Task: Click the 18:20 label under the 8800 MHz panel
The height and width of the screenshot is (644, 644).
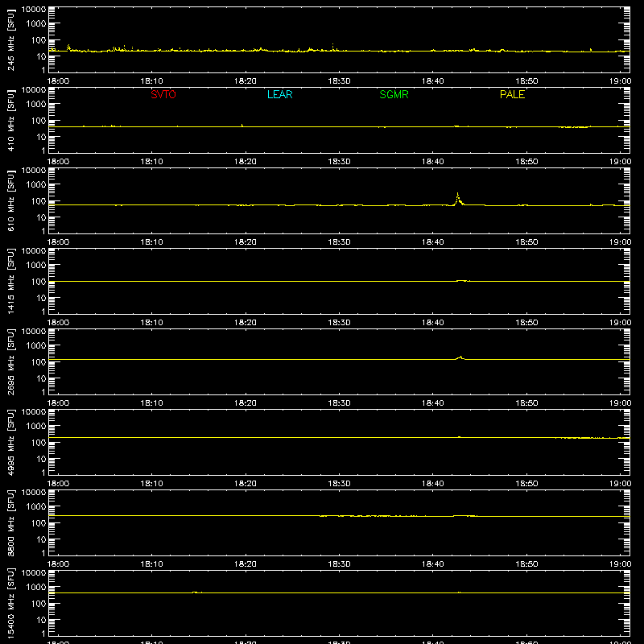Action: tap(246, 564)
